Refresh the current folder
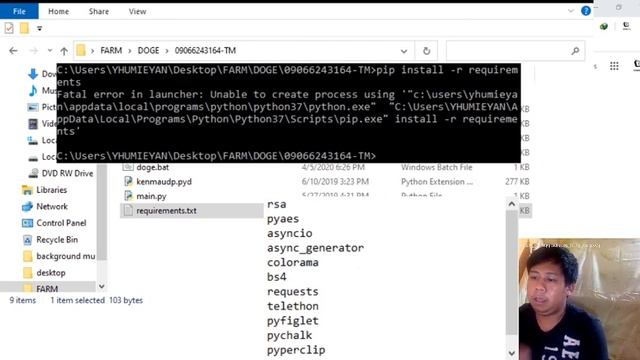The width and height of the screenshot is (640, 360). [427, 51]
